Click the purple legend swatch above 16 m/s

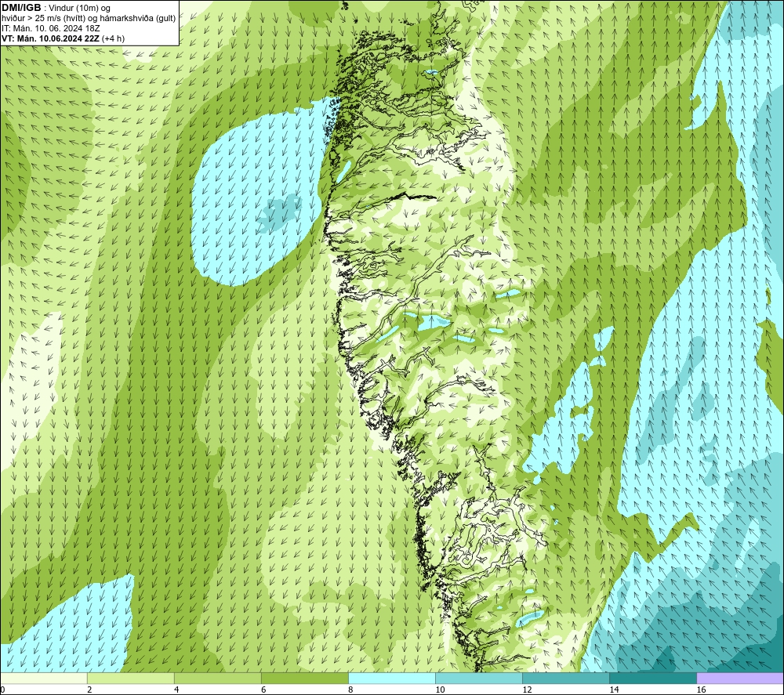coord(740,678)
